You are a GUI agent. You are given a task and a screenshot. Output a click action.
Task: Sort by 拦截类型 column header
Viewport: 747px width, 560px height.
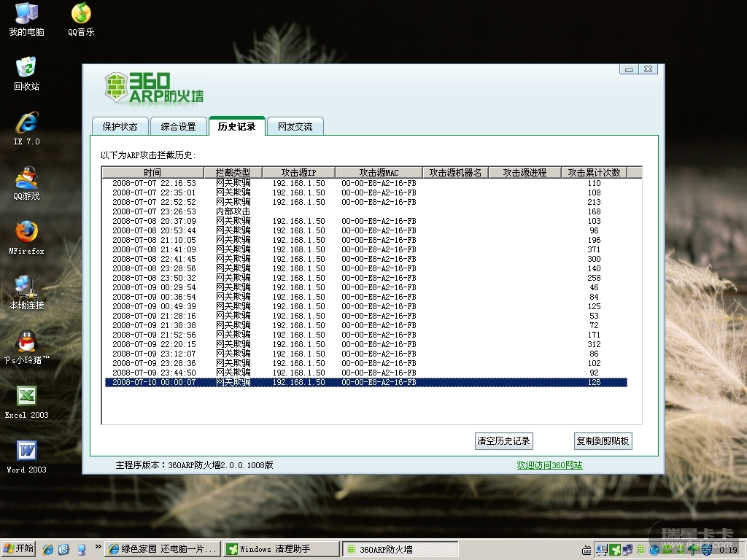(x=233, y=172)
